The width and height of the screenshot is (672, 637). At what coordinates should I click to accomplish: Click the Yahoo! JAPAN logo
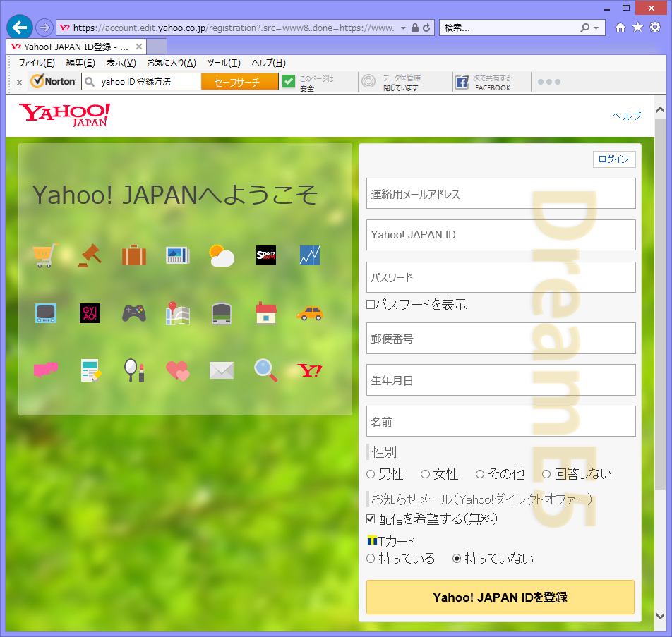[x=65, y=115]
